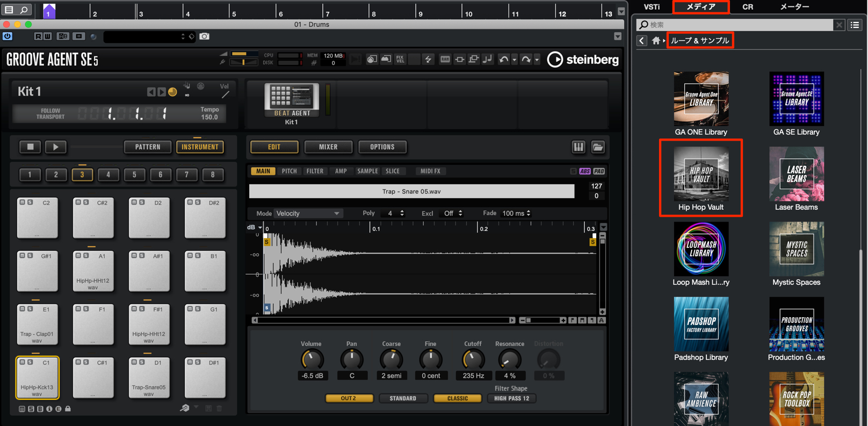The width and height of the screenshot is (868, 426).
Task: Open the folder browser icon
Action: click(x=598, y=147)
